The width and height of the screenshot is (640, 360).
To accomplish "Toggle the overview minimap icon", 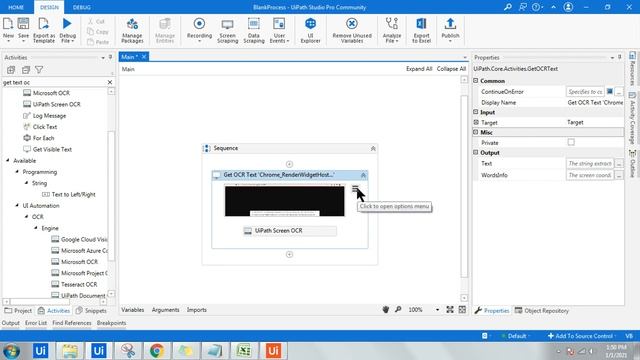I will click(x=462, y=310).
